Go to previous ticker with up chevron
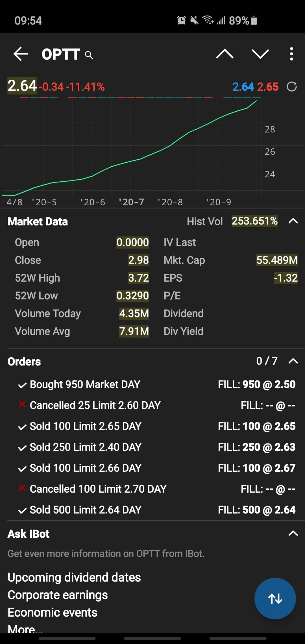This screenshot has width=305, height=644. [225, 54]
